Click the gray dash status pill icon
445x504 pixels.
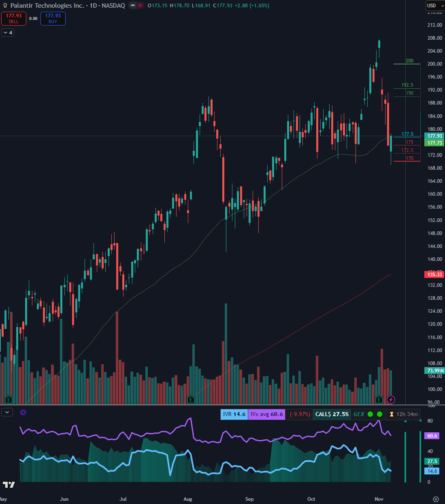point(133,6)
